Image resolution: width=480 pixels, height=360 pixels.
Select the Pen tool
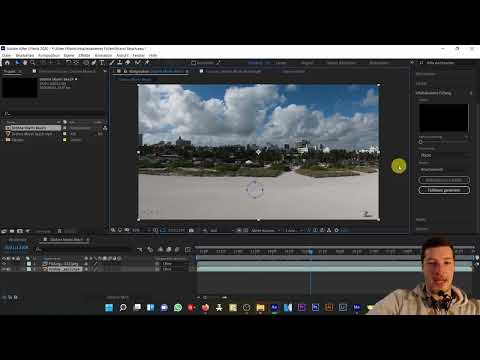coord(94,63)
